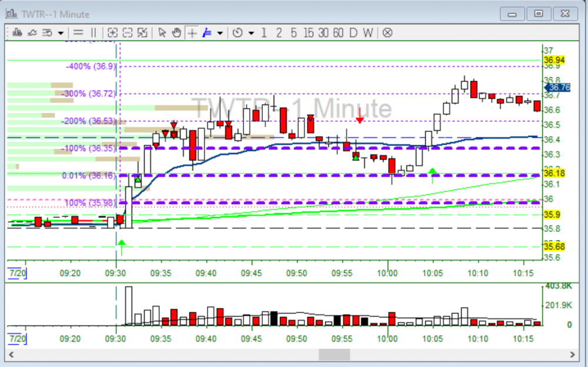The height and width of the screenshot is (367, 588).
Task: Zoom in using the plus box icon
Action: pos(112,33)
